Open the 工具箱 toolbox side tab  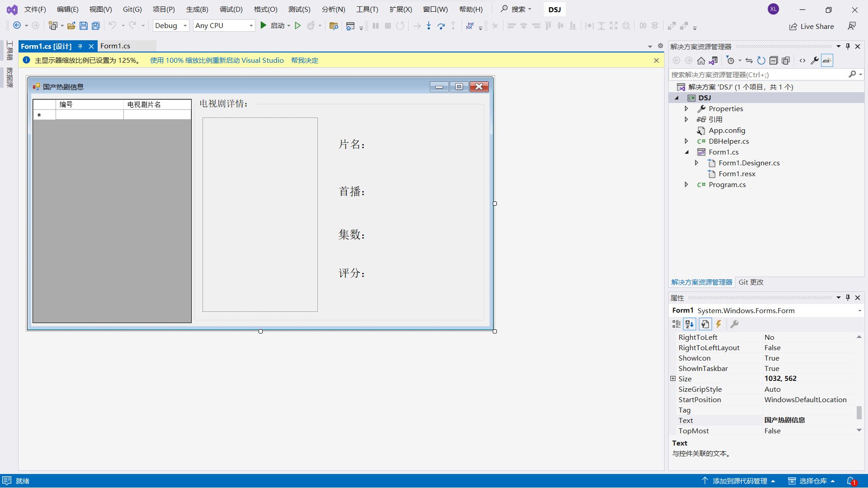coord(9,51)
